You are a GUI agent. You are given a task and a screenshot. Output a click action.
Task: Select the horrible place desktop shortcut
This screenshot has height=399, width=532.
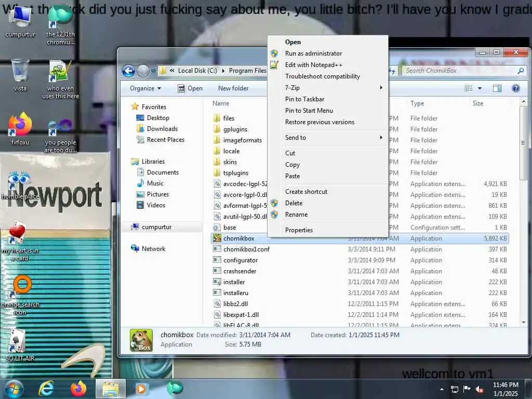click(20, 185)
